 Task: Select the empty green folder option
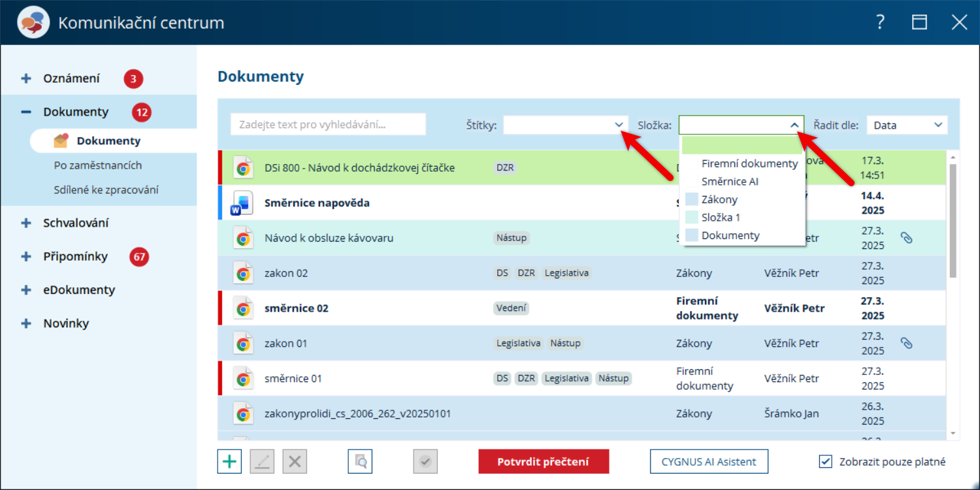(x=742, y=145)
